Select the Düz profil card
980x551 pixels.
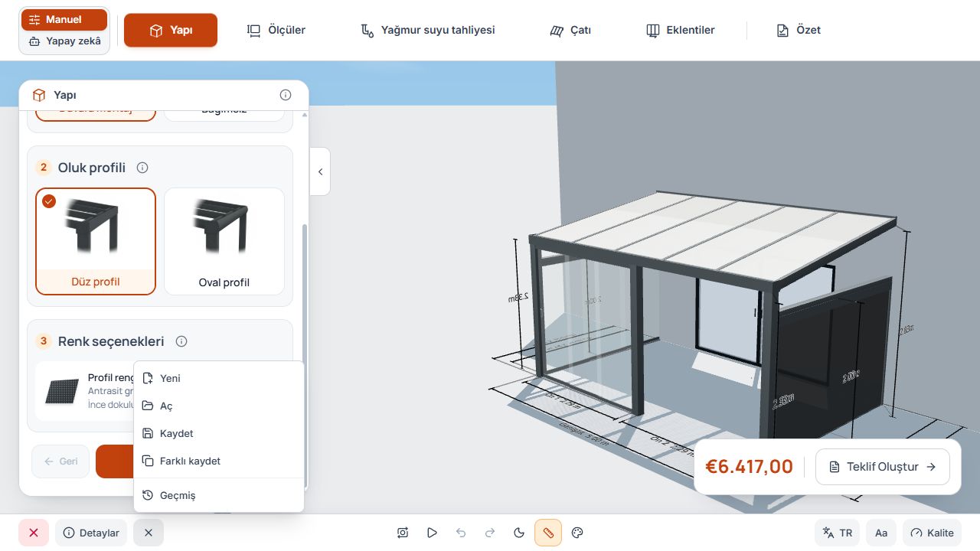(96, 241)
